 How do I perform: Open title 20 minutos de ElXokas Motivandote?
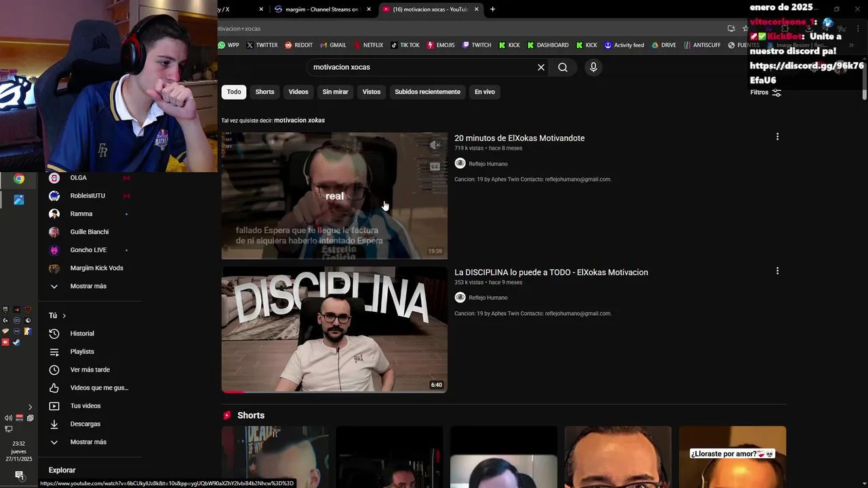(519, 138)
